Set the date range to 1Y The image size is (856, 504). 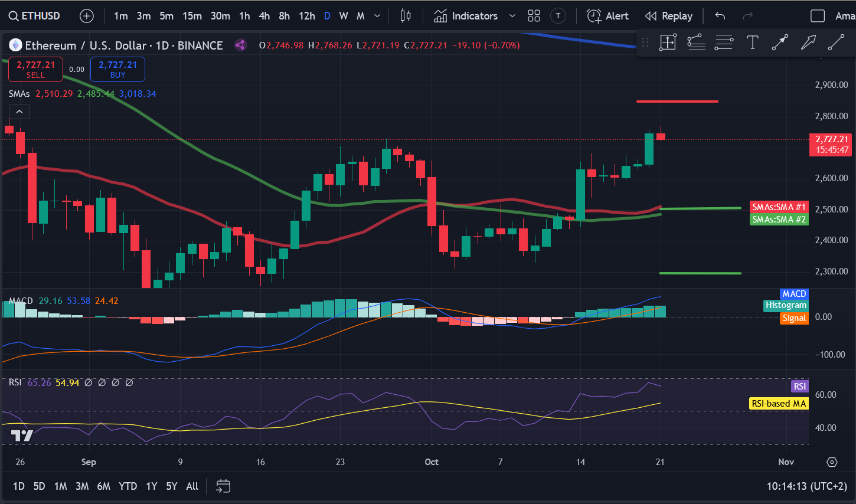point(152,486)
